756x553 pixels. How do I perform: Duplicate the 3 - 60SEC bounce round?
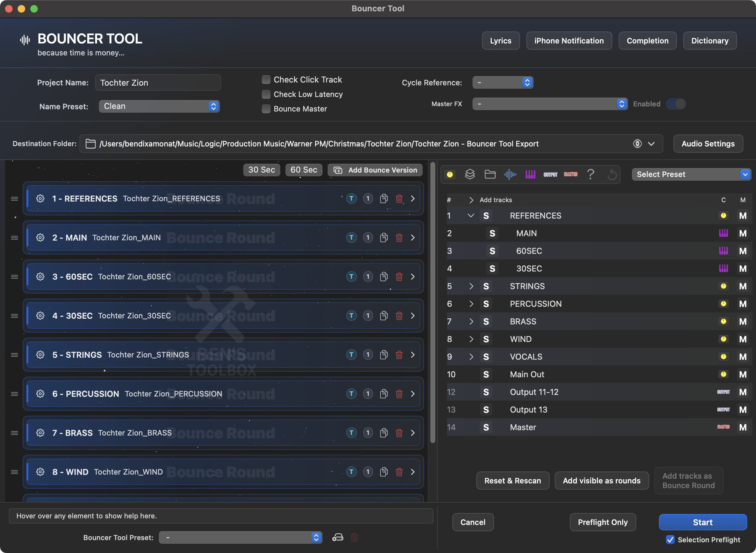(384, 276)
